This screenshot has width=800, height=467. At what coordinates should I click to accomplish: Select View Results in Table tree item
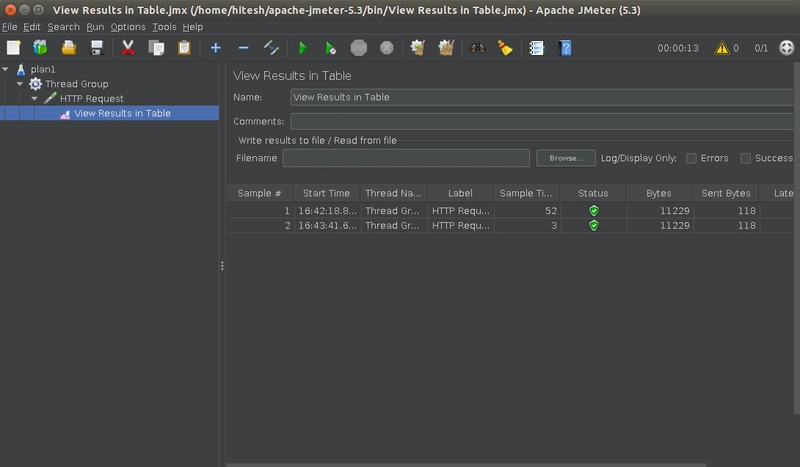(122, 113)
